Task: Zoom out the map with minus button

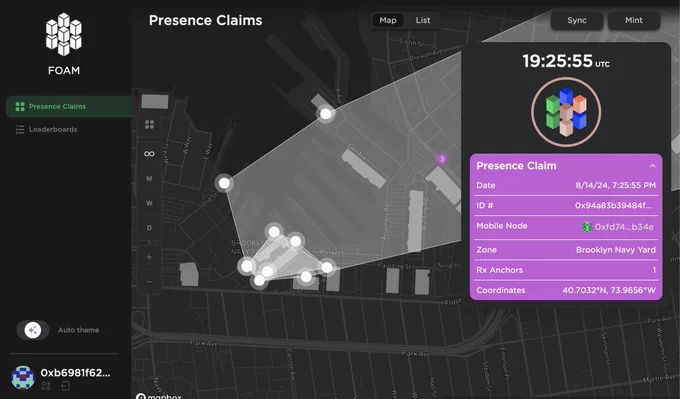Action: tap(149, 281)
